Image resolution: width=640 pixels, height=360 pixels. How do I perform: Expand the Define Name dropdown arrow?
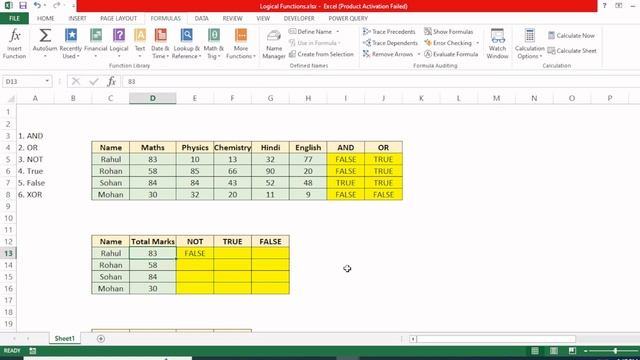pyautogui.click(x=338, y=31)
